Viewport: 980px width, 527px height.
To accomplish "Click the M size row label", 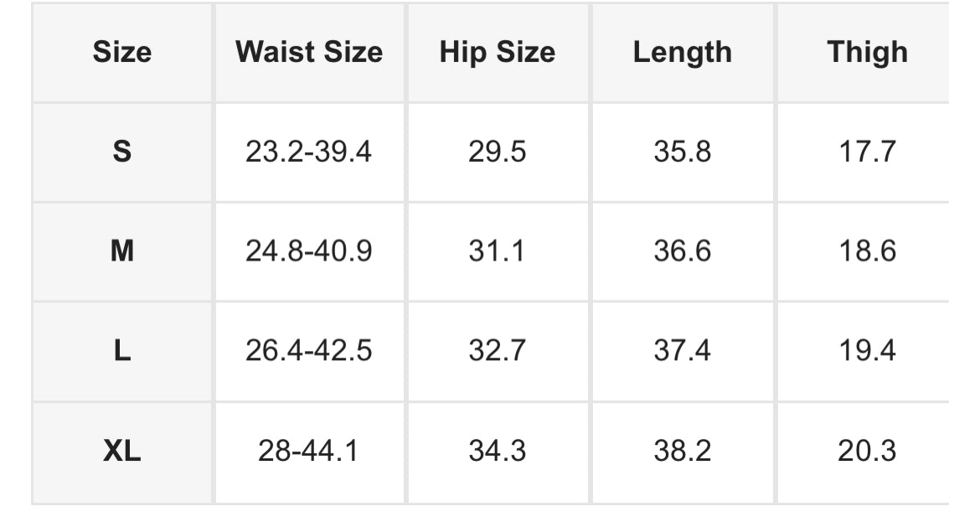I will coord(122,251).
